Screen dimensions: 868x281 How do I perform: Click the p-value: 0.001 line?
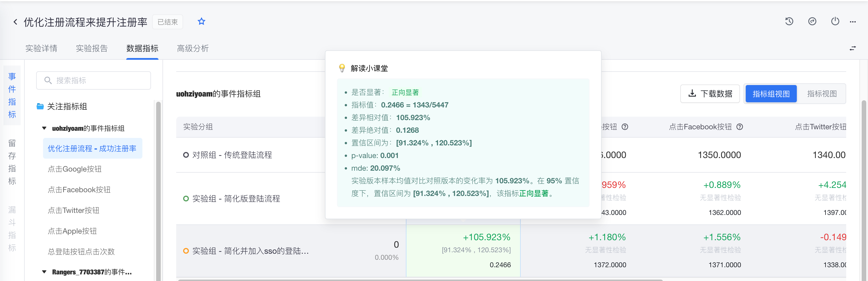[x=375, y=155]
